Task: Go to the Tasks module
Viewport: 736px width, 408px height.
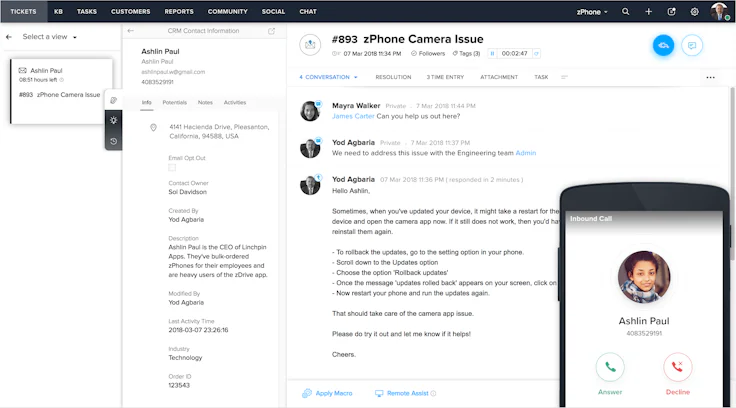Action: pyautogui.click(x=87, y=11)
